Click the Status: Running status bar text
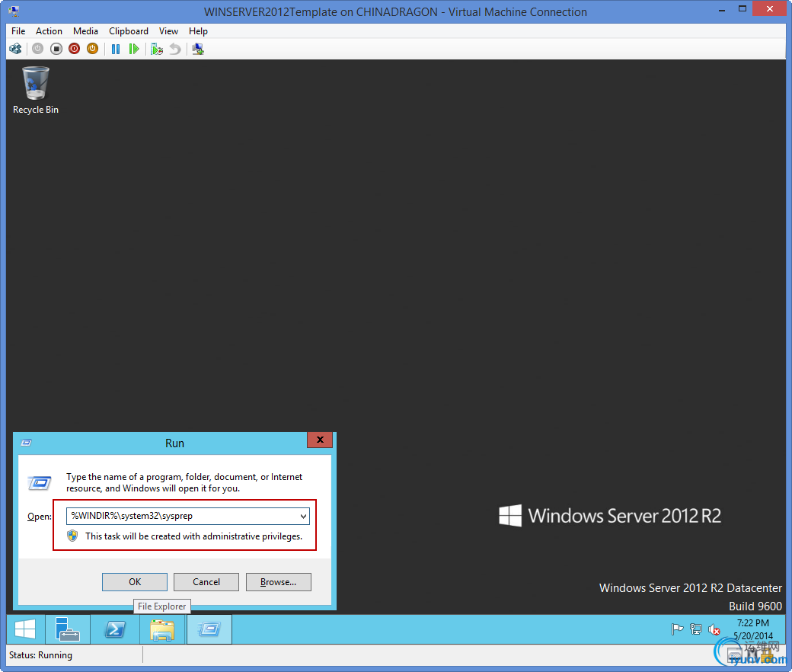This screenshot has width=792, height=672. (x=41, y=655)
